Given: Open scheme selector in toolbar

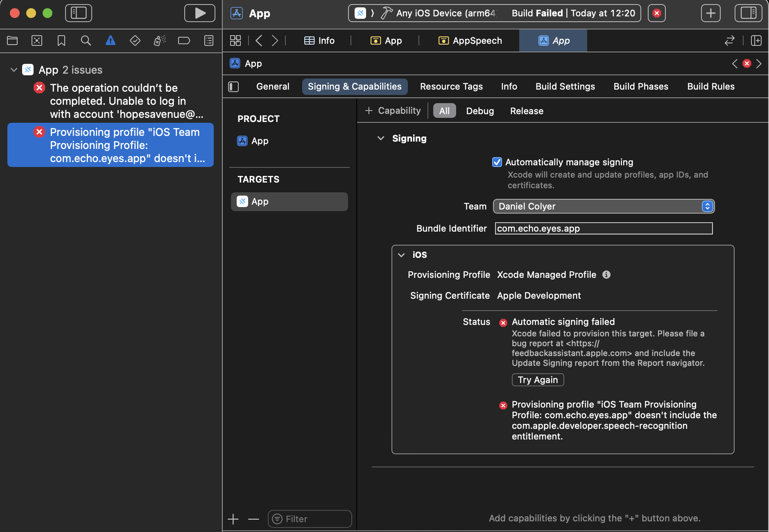Looking at the screenshot, I should pyautogui.click(x=360, y=13).
